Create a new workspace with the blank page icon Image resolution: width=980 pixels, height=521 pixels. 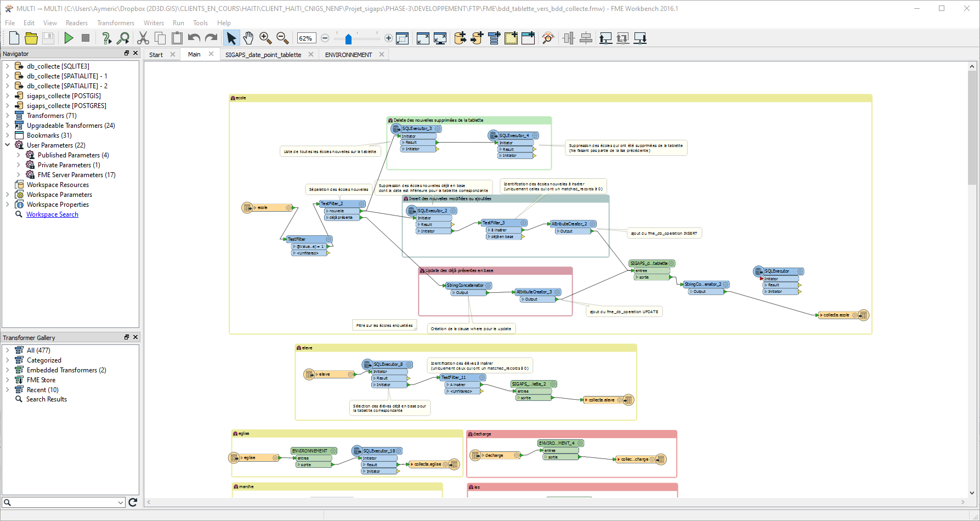tap(14, 38)
